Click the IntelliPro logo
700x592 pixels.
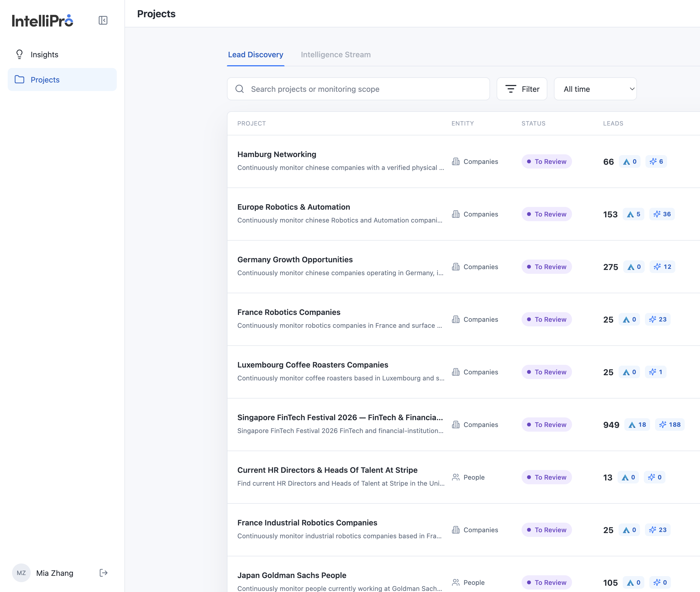click(x=42, y=21)
